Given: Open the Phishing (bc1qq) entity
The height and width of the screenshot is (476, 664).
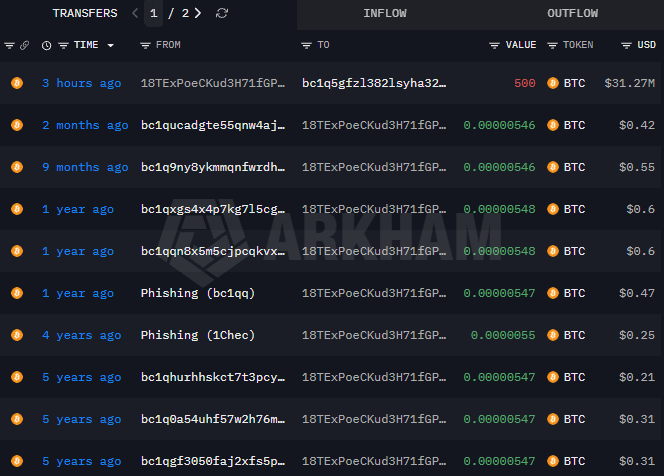Looking at the screenshot, I should tap(198, 293).
